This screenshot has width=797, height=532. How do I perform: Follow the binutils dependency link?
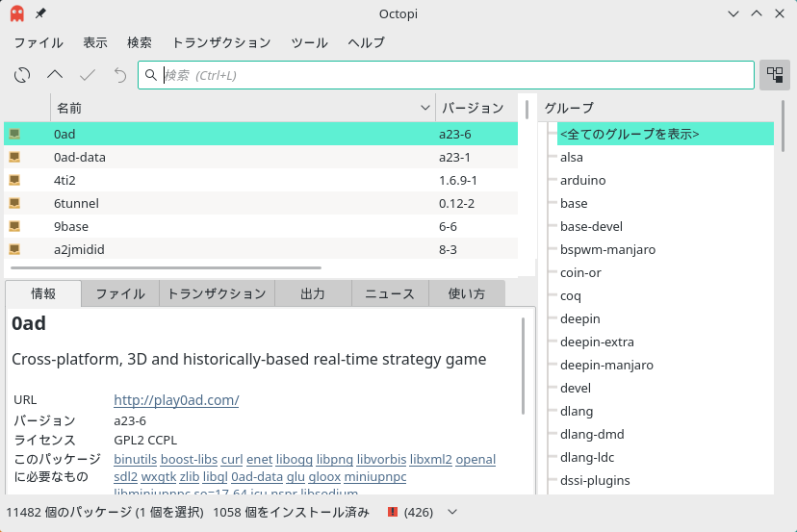coord(135,459)
